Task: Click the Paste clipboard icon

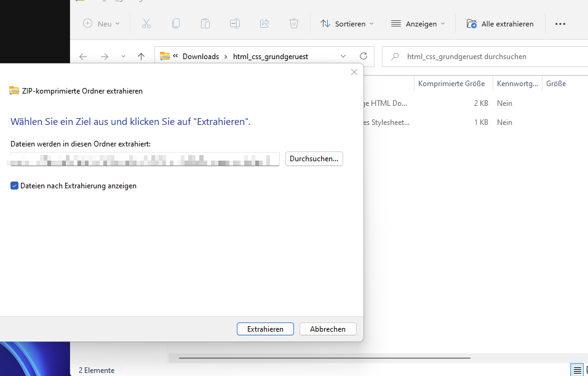Action: click(x=205, y=23)
